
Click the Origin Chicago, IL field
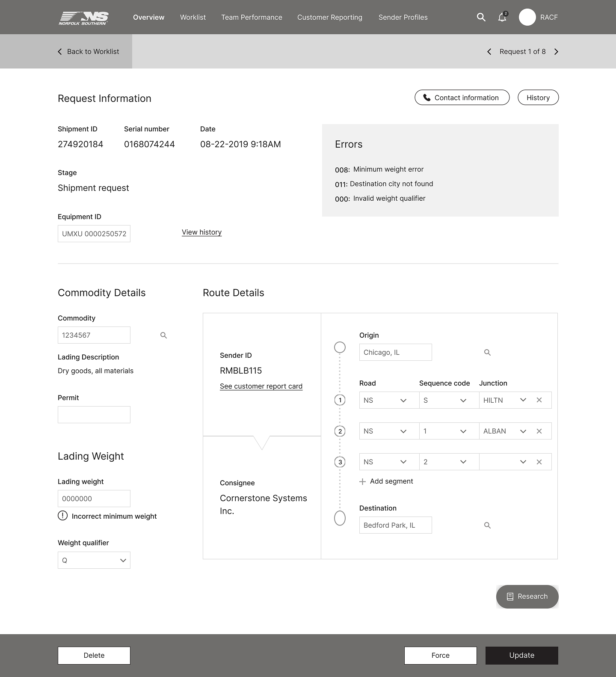pos(396,352)
